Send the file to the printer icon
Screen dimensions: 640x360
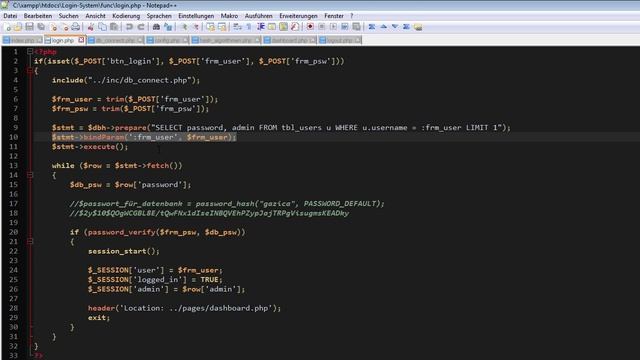click(x=76, y=27)
